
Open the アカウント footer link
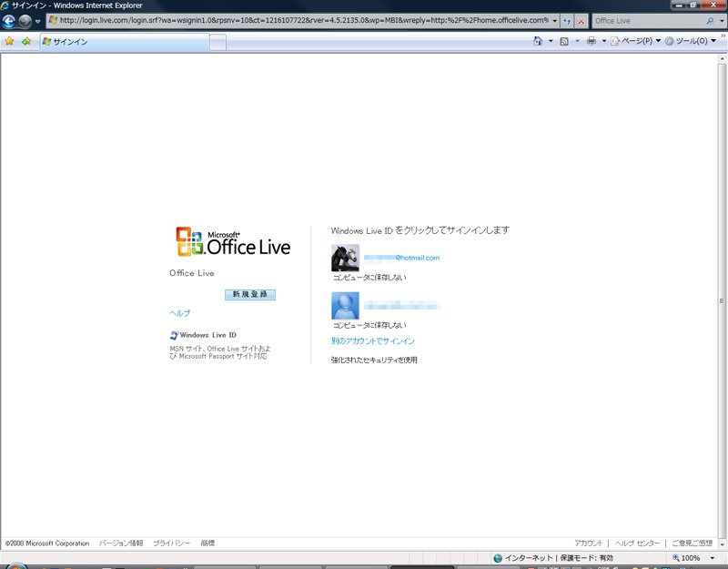(588, 543)
